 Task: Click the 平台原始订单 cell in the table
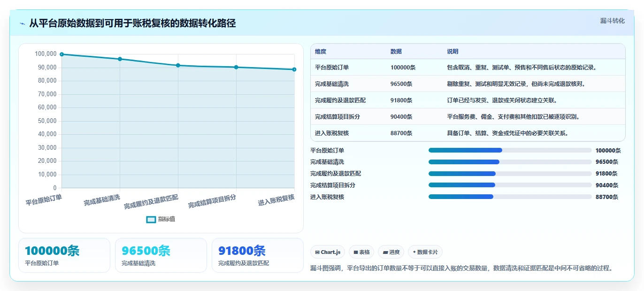[332, 68]
